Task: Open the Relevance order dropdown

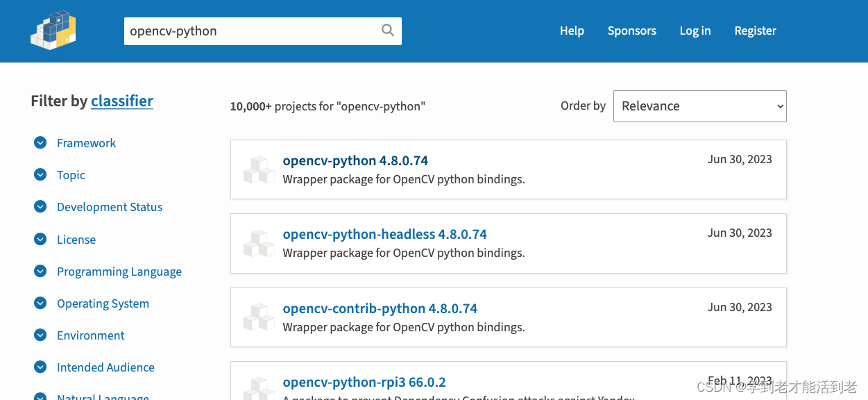Action: [699, 106]
